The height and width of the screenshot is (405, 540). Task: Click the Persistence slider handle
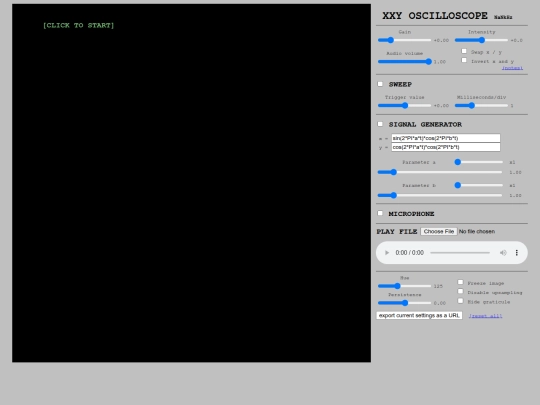(x=405, y=303)
